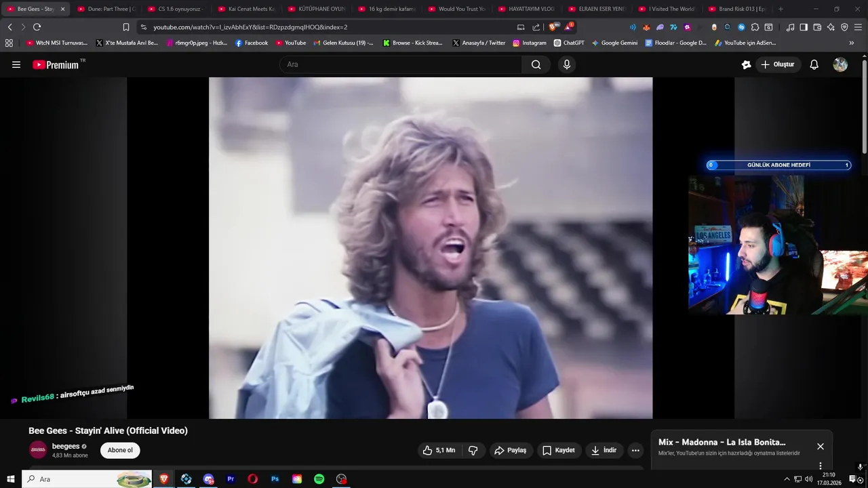The height and width of the screenshot is (488, 868).
Task: Bookmark this page with the bookmark icon
Action: [x=126, y=27]
